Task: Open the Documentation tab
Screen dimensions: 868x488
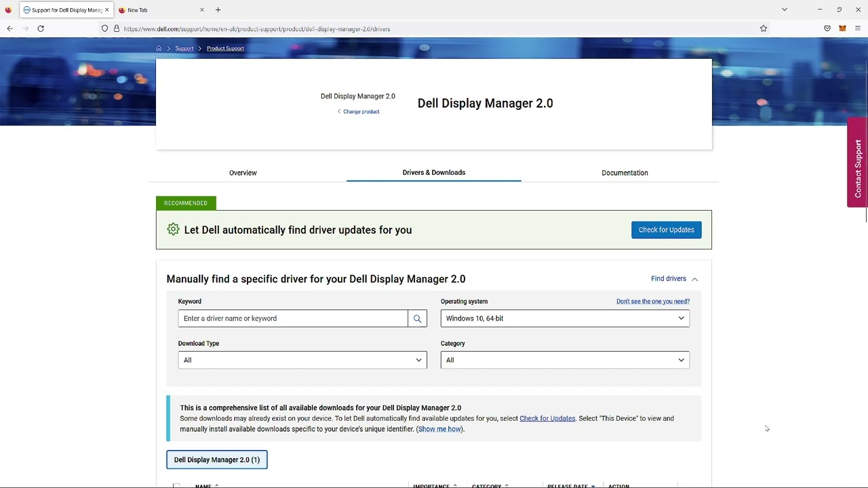Action: [x=625, y=173]
